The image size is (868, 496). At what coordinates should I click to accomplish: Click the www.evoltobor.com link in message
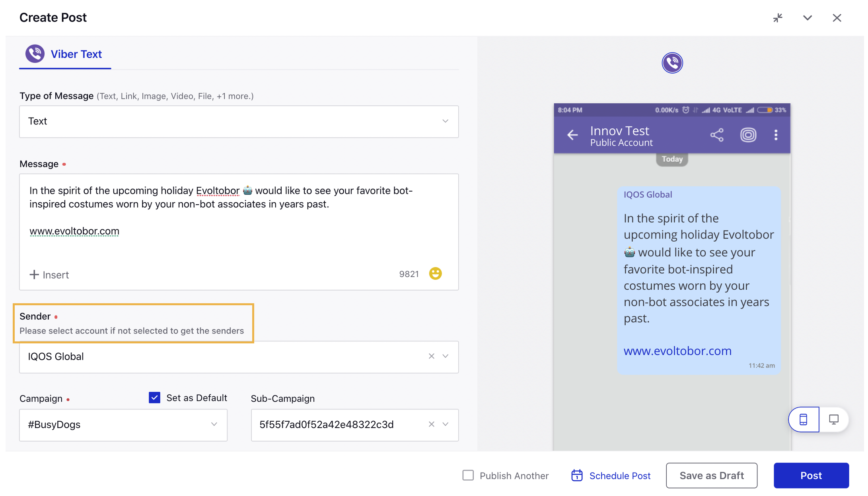tap(74, 231)
